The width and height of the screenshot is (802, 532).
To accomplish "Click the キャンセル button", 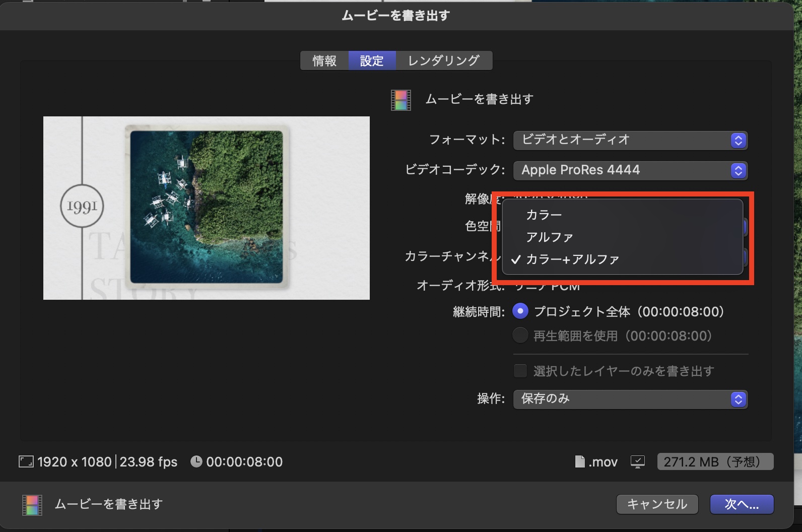I will [657, 504].
